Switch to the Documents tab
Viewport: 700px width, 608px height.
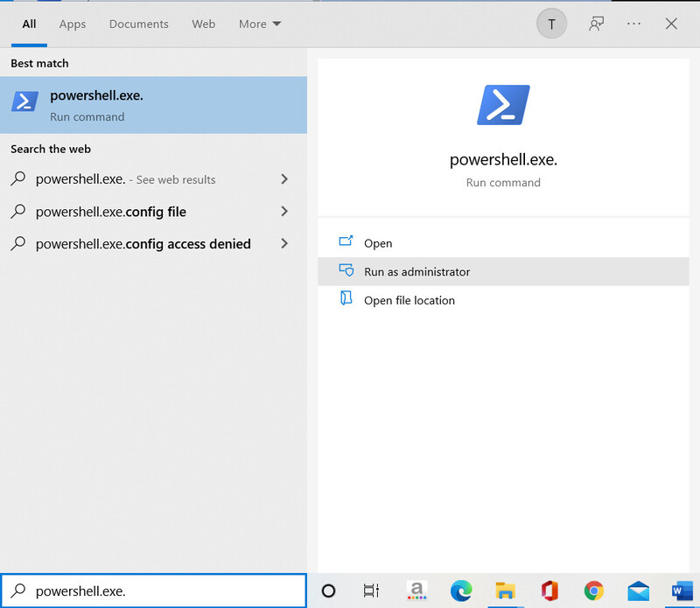[139, 24]
